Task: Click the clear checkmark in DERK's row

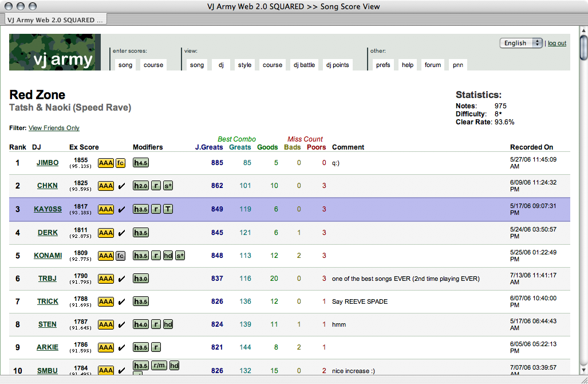Action: point(121,233)
